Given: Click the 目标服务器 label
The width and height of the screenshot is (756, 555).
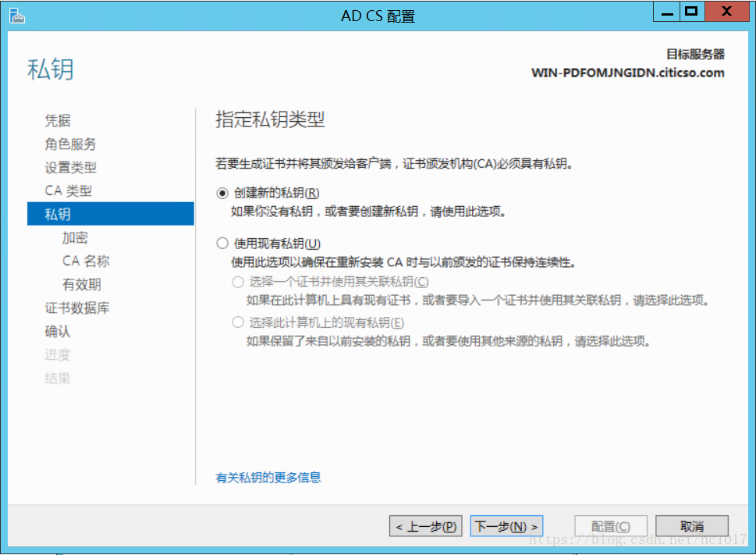Looking at the screenshot, I should (695, 54).
